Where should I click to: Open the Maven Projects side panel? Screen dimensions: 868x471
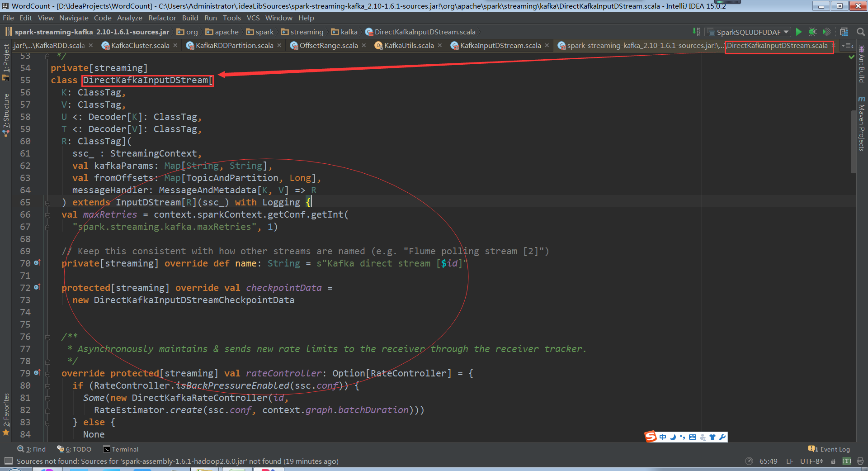[x=862, y=123]
